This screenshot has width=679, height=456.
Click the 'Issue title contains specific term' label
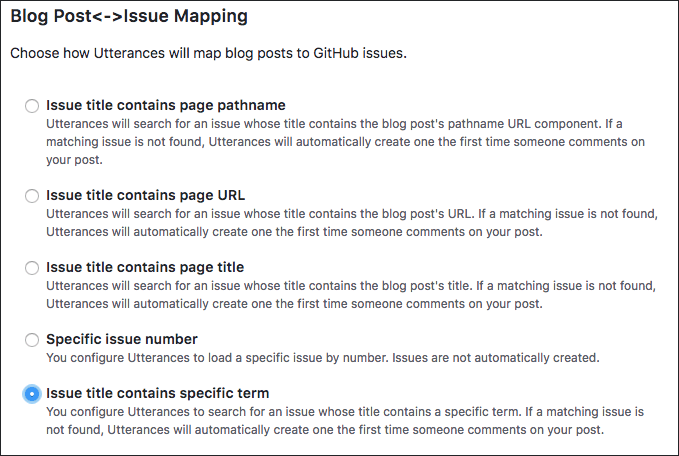pos(158,393)
